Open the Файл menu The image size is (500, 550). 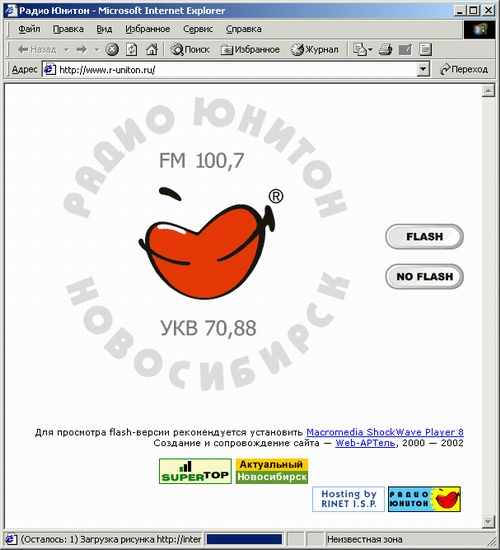(29, 29)
